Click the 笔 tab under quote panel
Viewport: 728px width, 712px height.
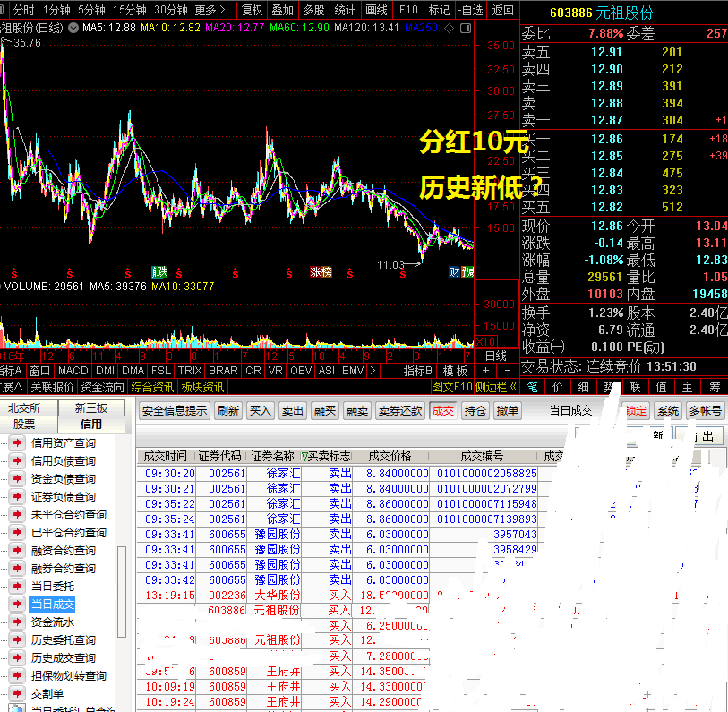click(x=532, y=387)
